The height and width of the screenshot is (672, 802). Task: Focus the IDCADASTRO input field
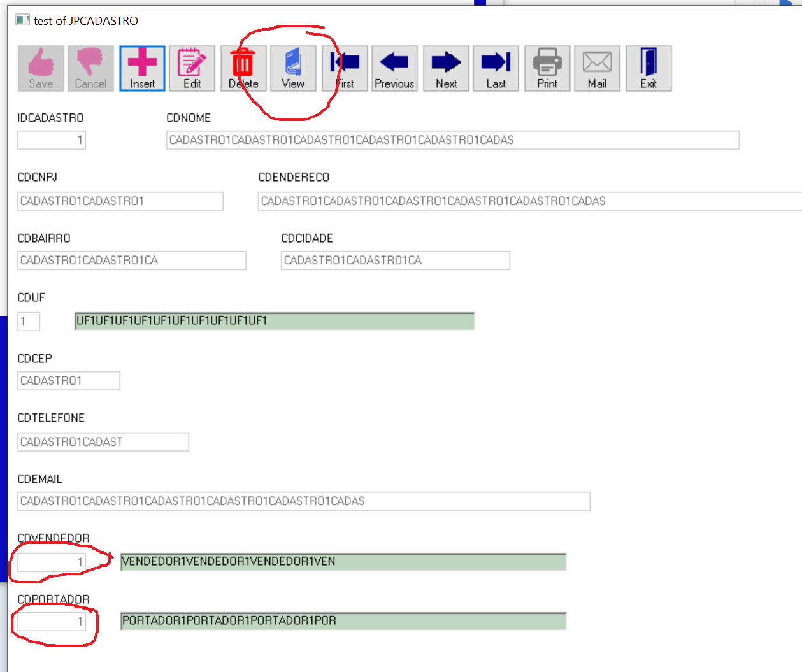click(x=52, y=140)
